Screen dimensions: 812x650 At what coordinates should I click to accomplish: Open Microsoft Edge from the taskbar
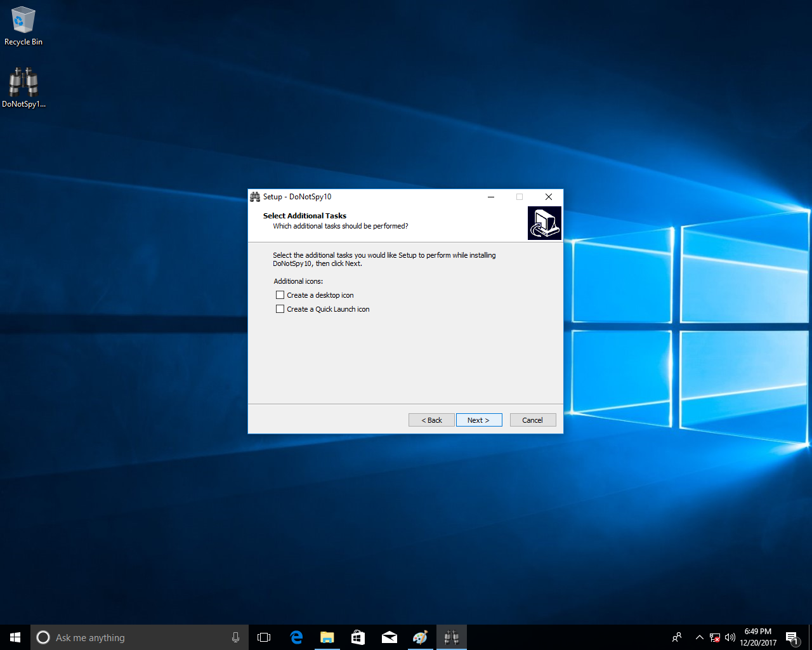(x=296, y=637)
